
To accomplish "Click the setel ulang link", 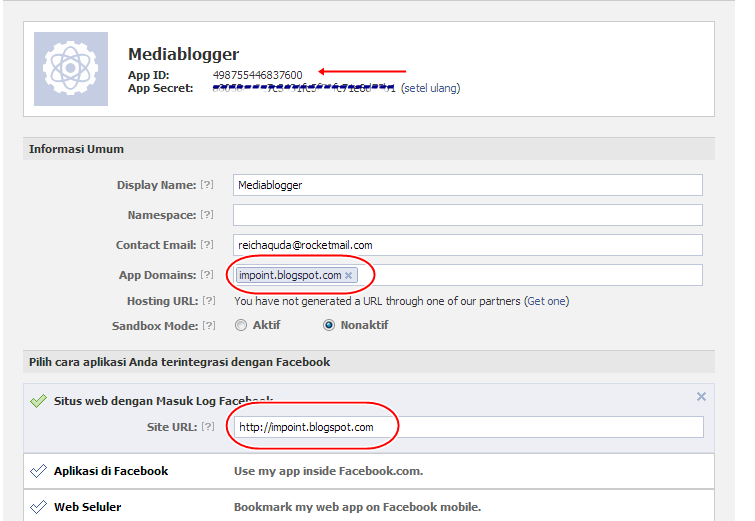I will click(x=430, y=88).
